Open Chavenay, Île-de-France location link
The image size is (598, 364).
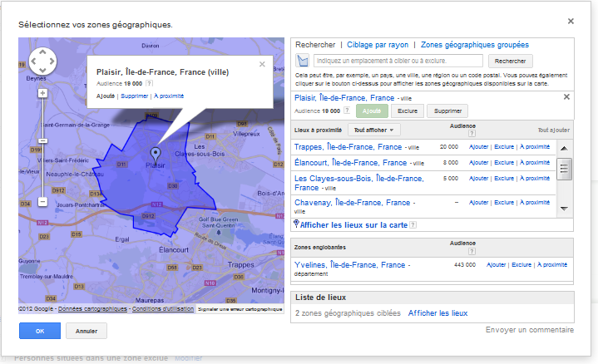click(x=353, y=203)
